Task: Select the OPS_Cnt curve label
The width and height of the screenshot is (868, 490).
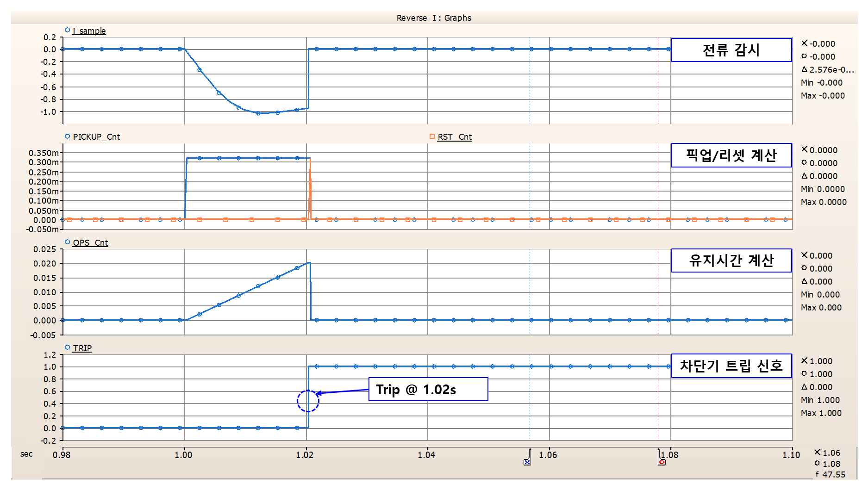Action: (x=90, y=243)
